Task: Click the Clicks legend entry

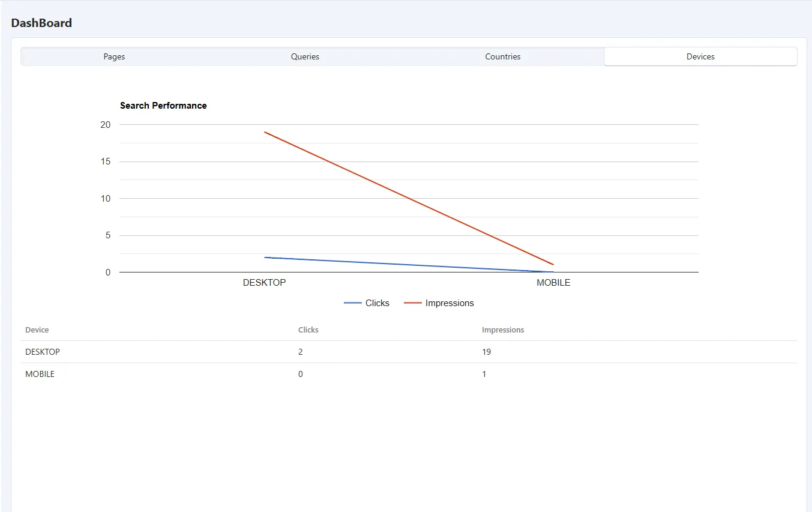Action: [367, 303]
